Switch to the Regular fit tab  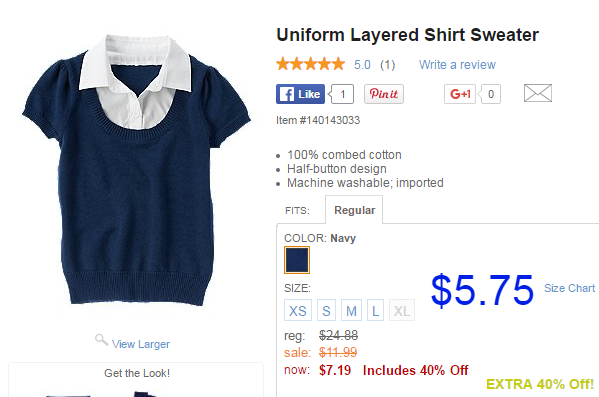click(354, 210)
